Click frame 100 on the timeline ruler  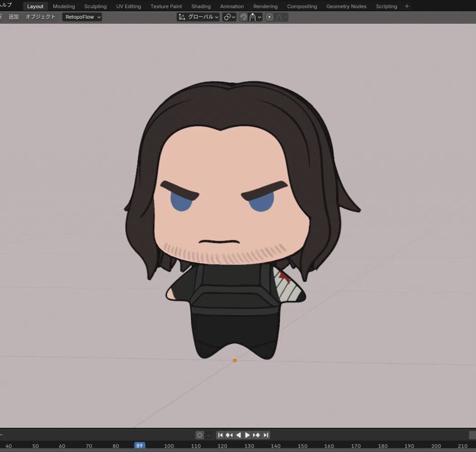[x=169, y=446]
